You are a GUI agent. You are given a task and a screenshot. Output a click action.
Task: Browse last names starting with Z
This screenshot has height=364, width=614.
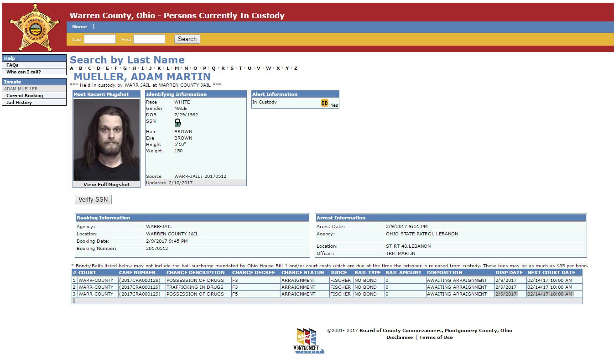(x=296, y=68)
